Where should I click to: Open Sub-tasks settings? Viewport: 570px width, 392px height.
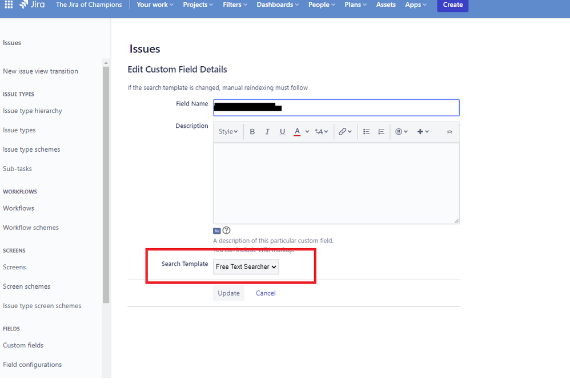(18, 168)
